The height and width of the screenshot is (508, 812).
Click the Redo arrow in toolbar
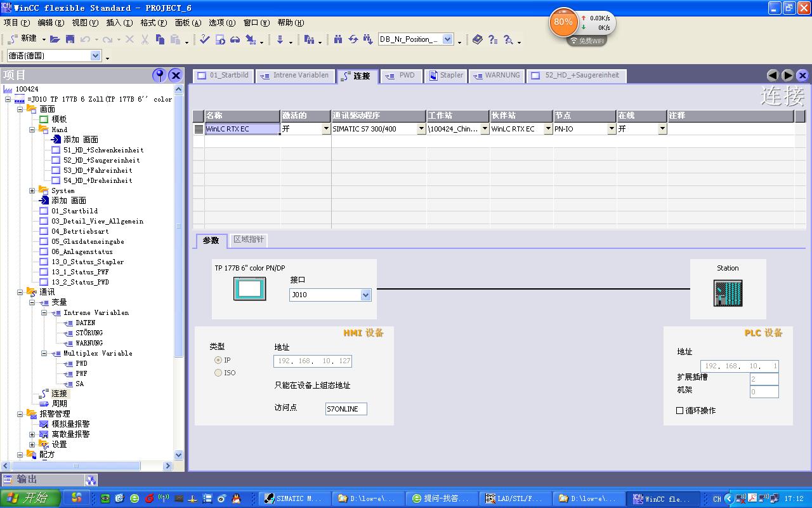pos(107,39)
